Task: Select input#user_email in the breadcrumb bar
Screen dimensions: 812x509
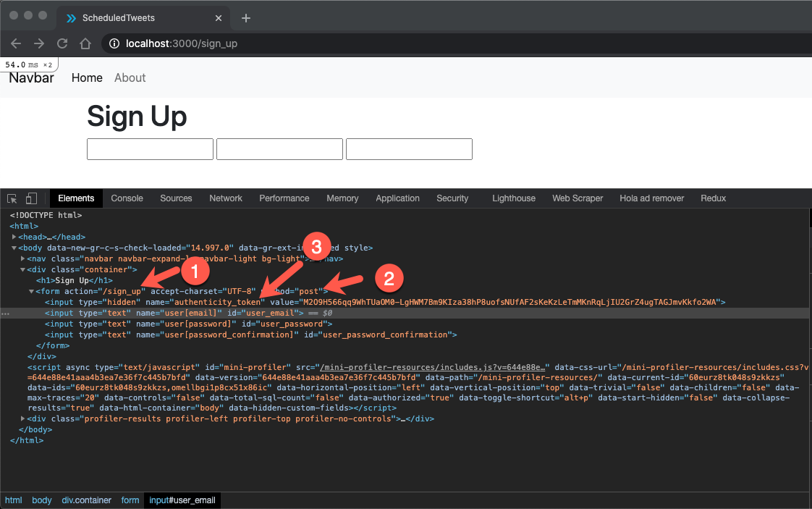Action: click(182, 500)
